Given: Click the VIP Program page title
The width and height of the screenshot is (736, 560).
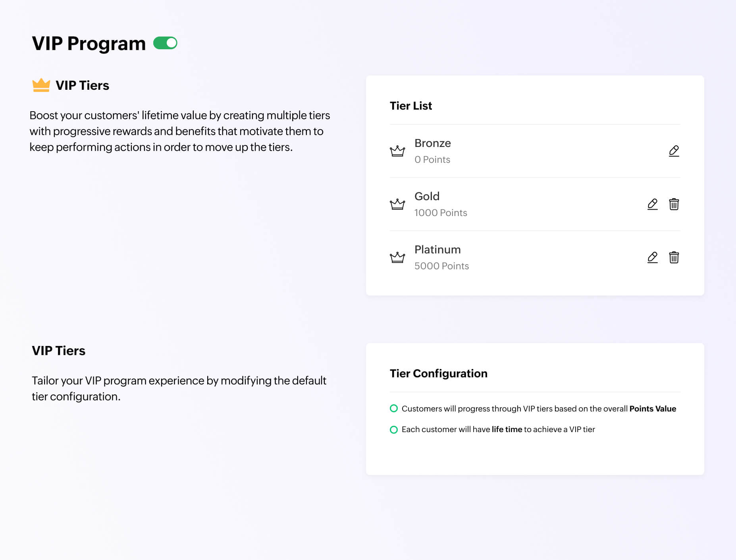Looking at the screenshot, I should [89, 43].
